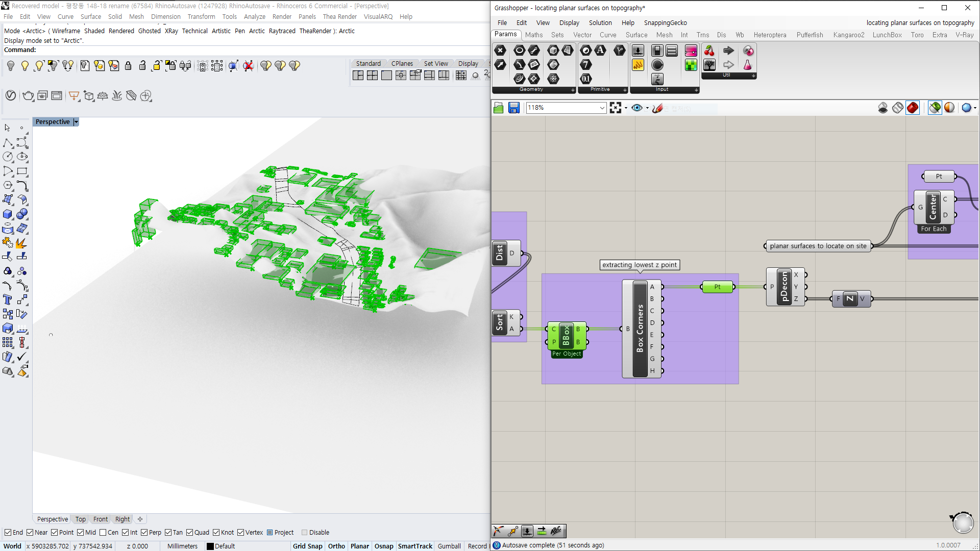
Task: Toggle the Vertex osnap checkbox
Action: 241,532
